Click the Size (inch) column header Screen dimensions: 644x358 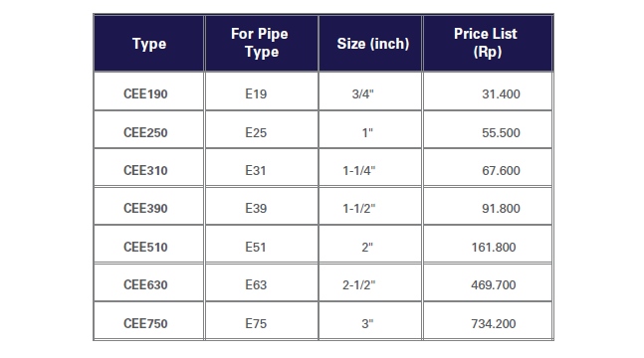click(370, 44)
